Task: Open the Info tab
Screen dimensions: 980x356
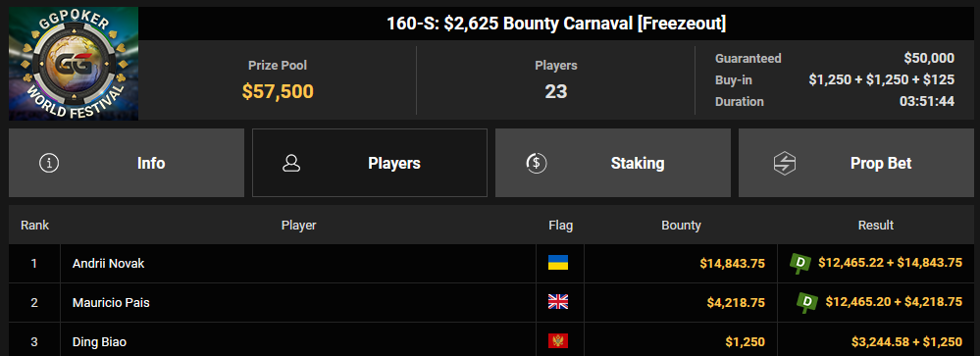Action: pyautogui.click(x=127, y=163)
